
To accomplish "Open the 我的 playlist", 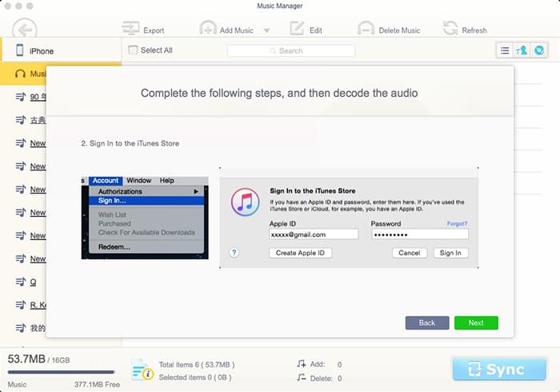I will (30, 328).
